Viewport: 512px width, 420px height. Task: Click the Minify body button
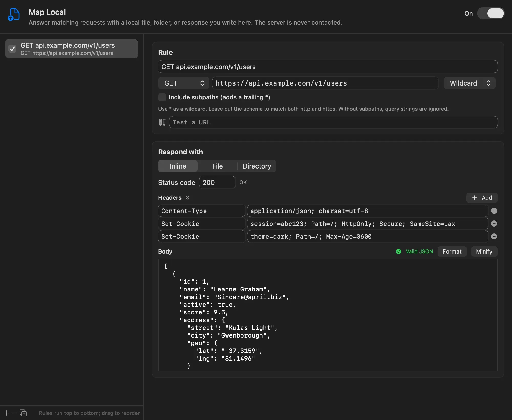pyautogui.click(x=484, y=251)
